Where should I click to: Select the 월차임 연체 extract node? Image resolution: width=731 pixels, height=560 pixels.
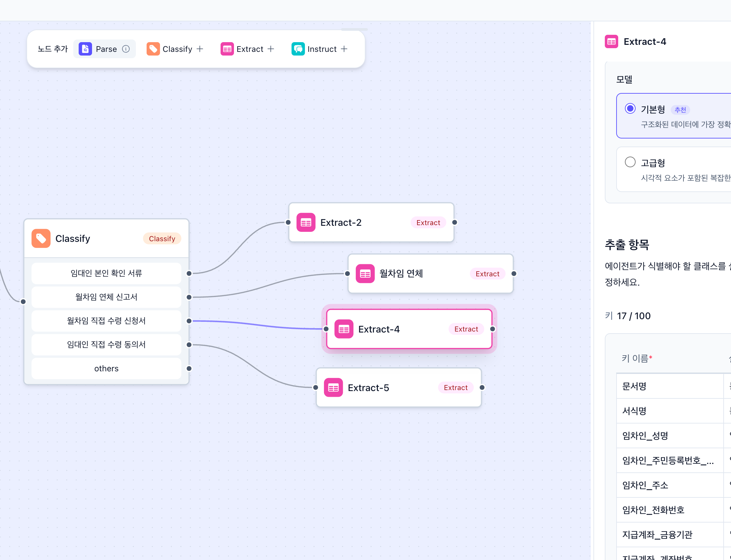click(x=430, y=274)
